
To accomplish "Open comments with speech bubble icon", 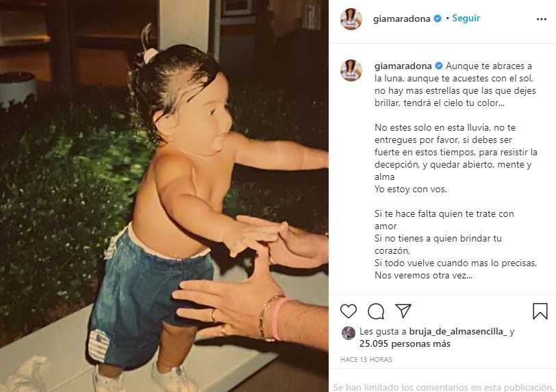I will [376, 311].
